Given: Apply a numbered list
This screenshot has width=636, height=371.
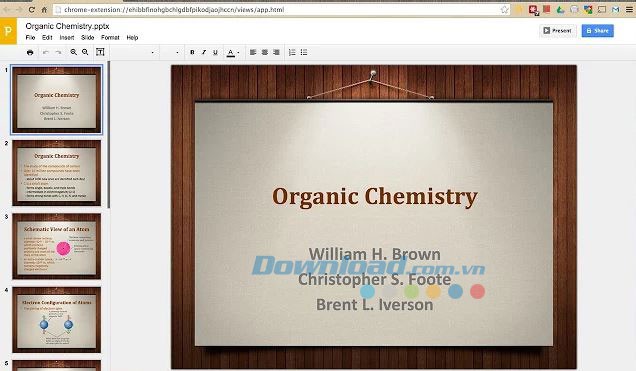Looking at the screenshot, I should tap(292, 52).
